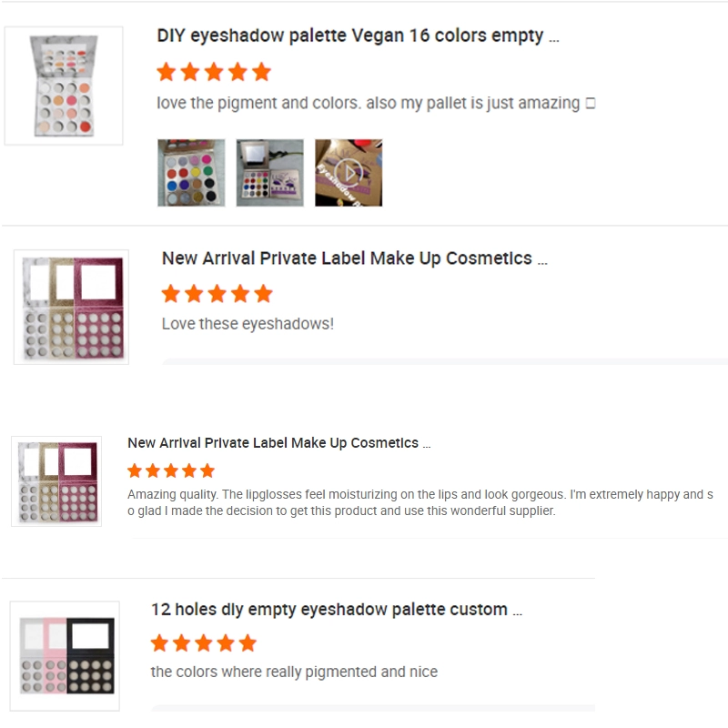This screenshot has height=728, width=728.
Task: Click the second star above "Amazing quality" review
Action: click(153, 470)
